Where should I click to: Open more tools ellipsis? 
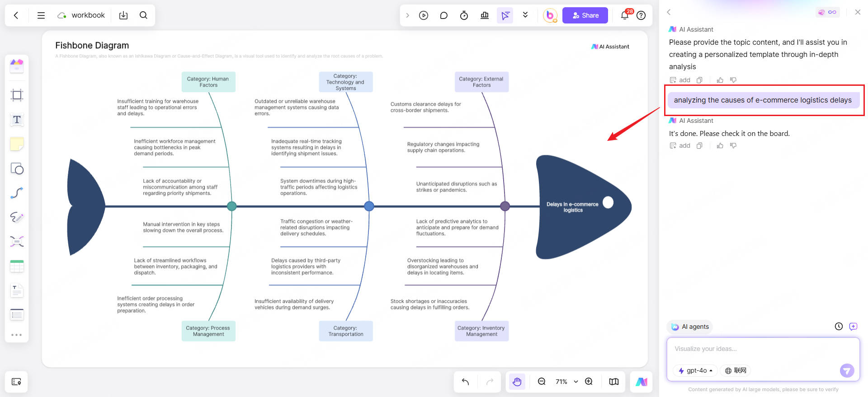click(x=17, y=335)
